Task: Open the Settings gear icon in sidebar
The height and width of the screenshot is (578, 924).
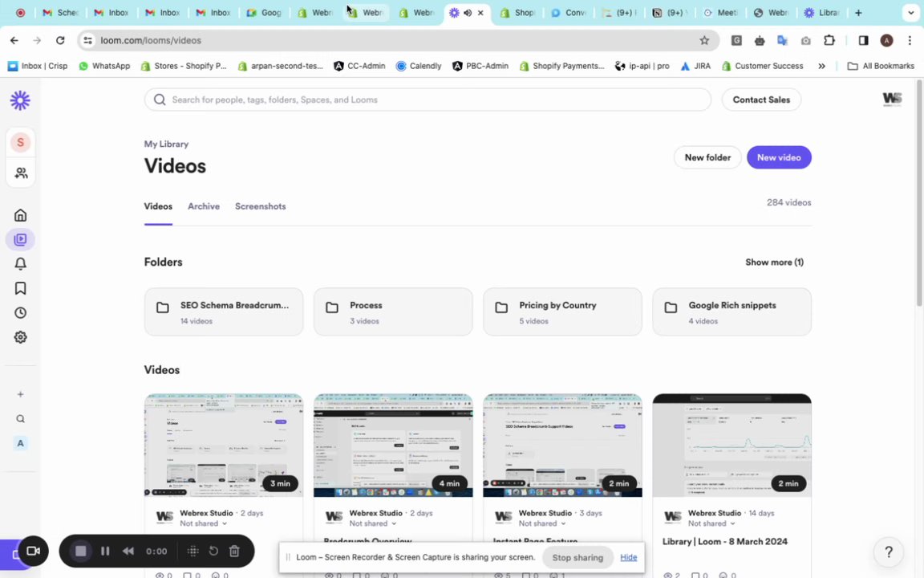Action: click(x=20, y=337)
